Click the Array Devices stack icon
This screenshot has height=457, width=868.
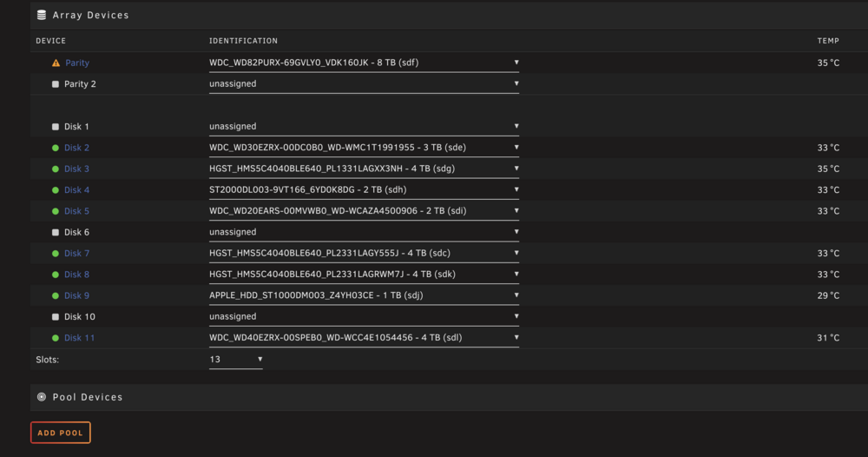point(42,15)
